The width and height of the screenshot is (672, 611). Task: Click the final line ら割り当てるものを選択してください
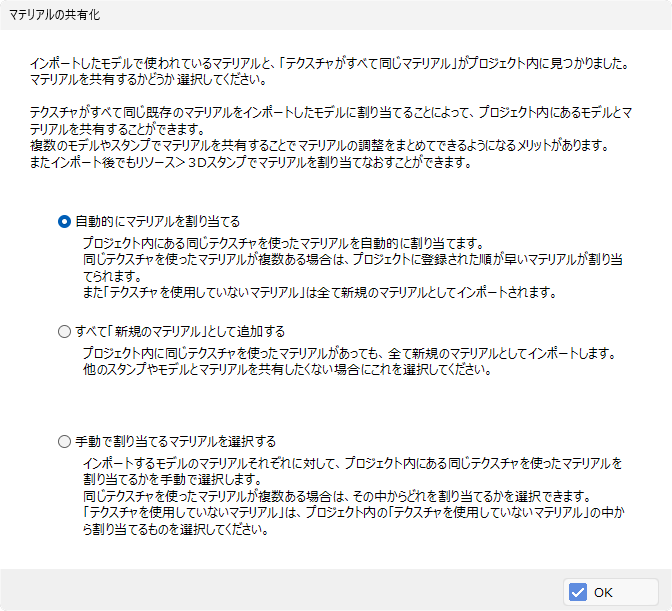pyautogui.click(x=175, y=530)
